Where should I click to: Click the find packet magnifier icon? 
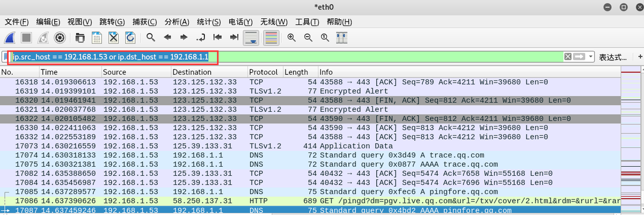151,38
